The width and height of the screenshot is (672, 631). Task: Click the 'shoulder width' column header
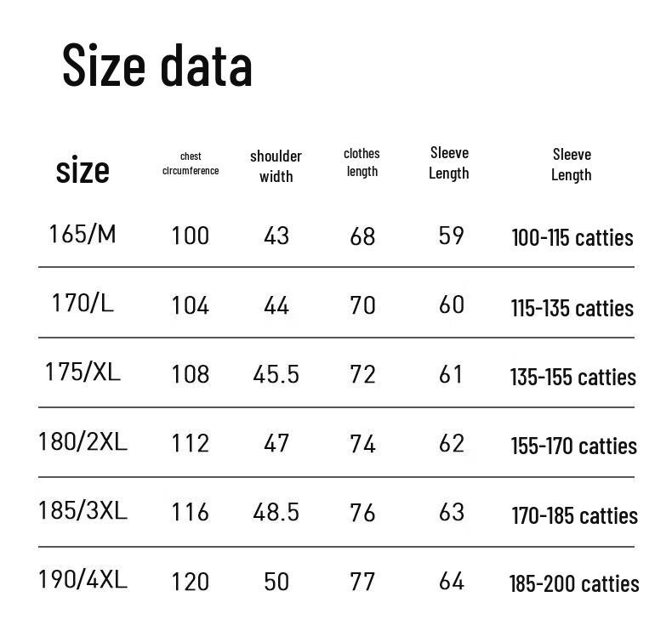tap(276, 166)
